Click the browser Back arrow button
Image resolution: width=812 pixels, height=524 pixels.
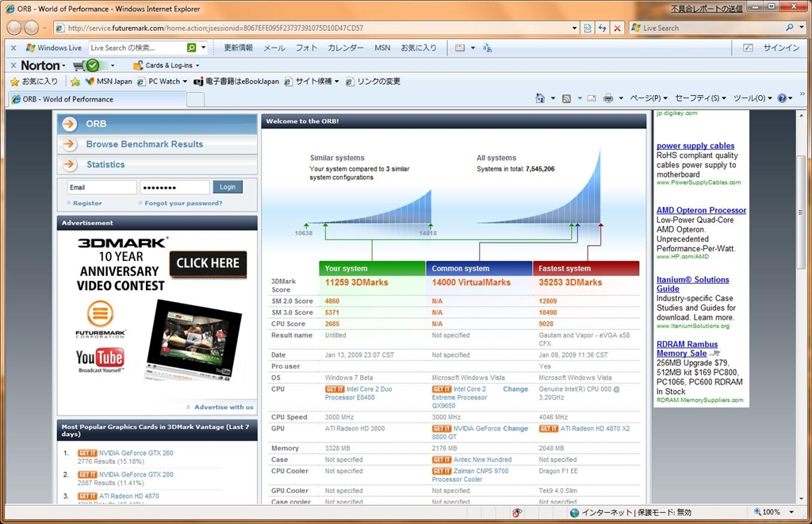tap(15, 28)
